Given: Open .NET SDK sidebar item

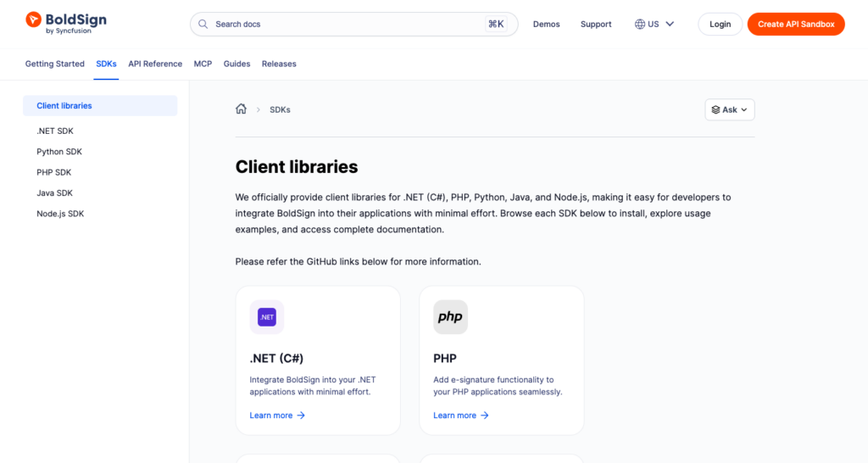Looking at the screenshot, I should pyautogui.click(x=55, y=131).
